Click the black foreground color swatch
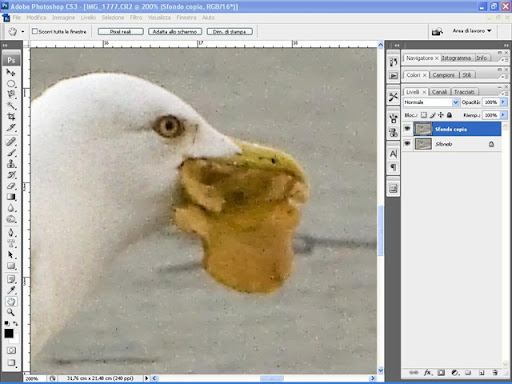 tap(9, 333)
